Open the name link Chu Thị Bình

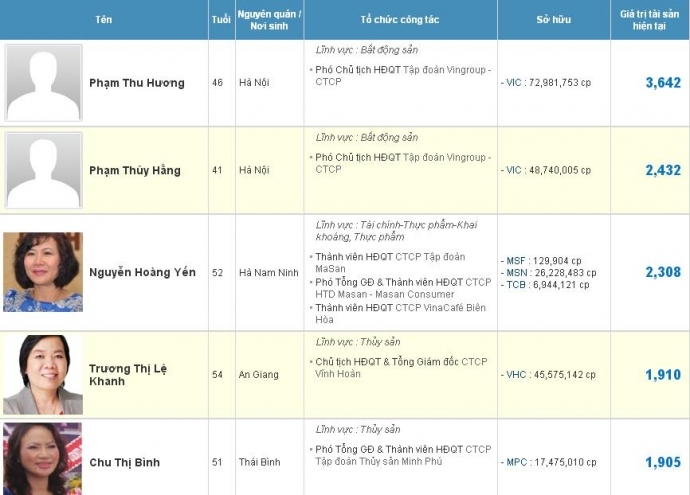[x=124, y=462]
